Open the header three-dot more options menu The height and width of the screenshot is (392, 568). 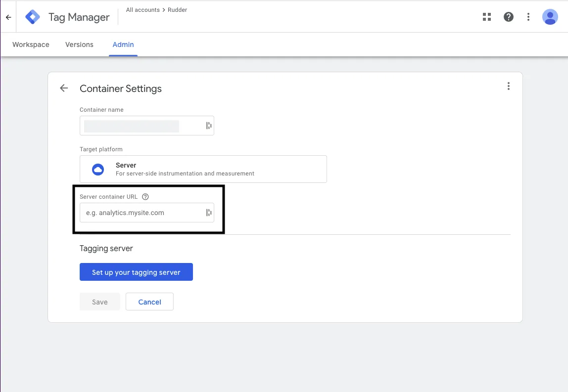pos(528,17)
